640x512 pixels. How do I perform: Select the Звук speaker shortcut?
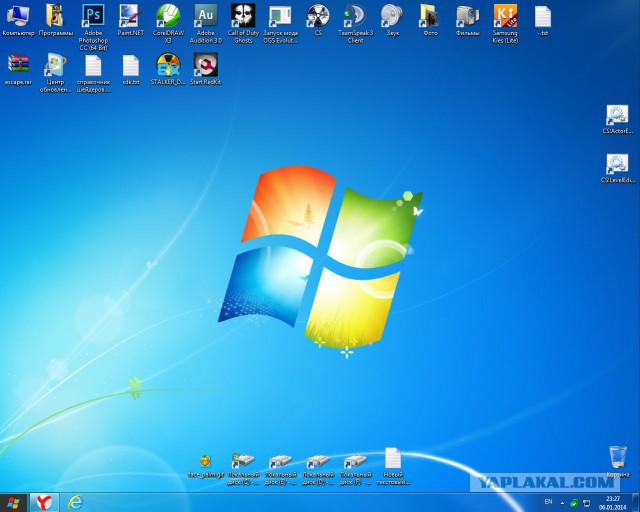click(393, 20)
